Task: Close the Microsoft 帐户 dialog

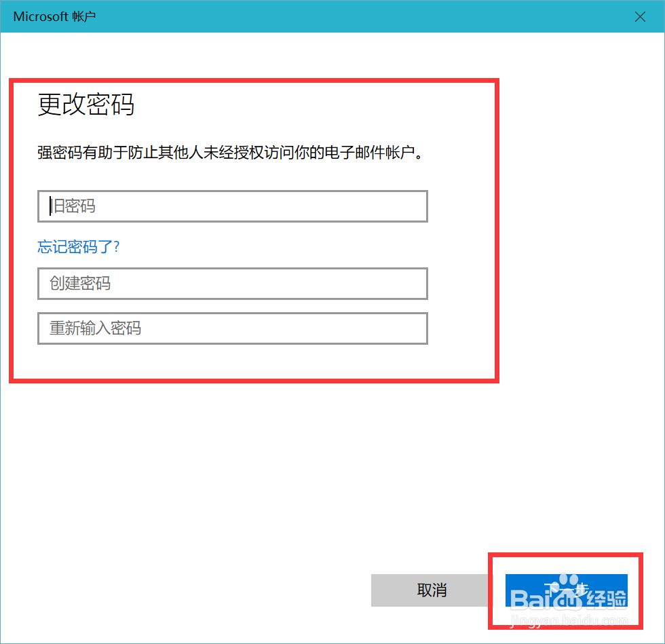Action: [x=640, y=16]
